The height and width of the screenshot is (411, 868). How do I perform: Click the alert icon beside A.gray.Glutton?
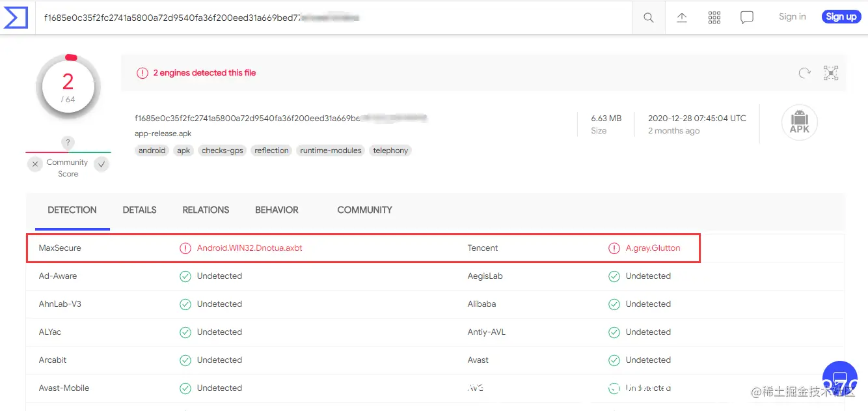pyautogui.click(x=614, y=248)
